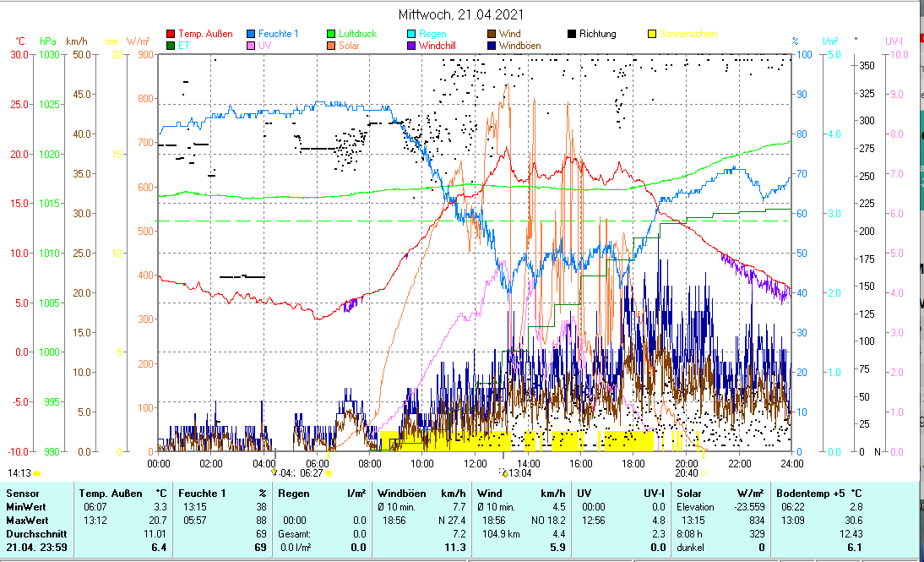The height and width of the screenshot is (562, 924).
Task: Click the 06:27 sunrise marker below the axis
Action: pyautogui.click(x=323, y=473)
